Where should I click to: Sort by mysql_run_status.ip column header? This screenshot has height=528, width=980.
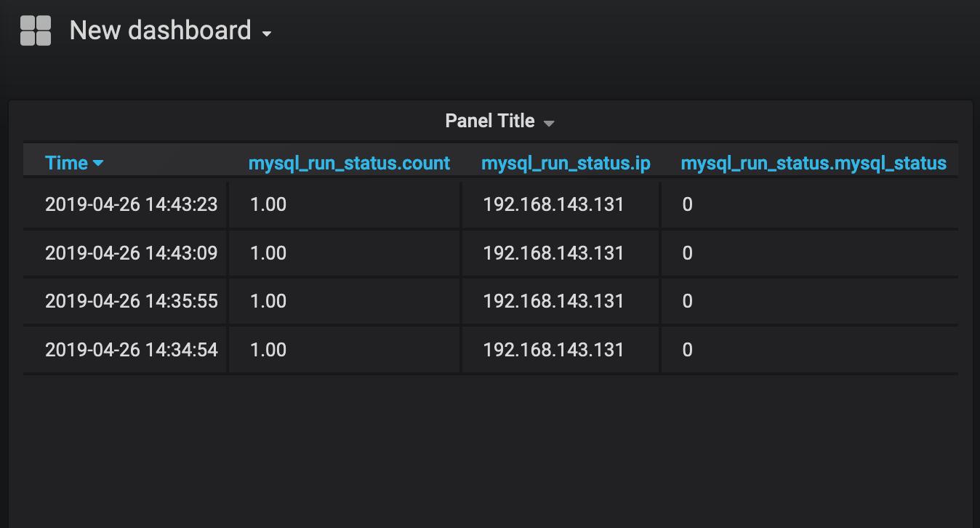(x=566, y=163)
